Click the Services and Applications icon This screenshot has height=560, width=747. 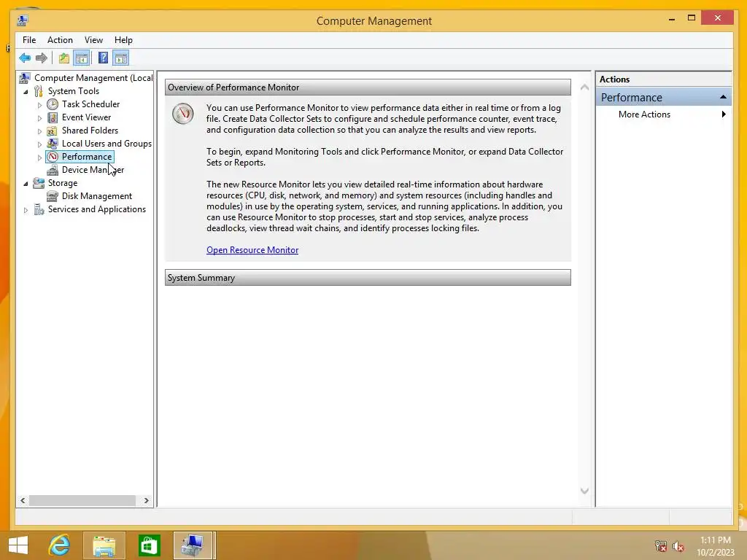(39, 209)
